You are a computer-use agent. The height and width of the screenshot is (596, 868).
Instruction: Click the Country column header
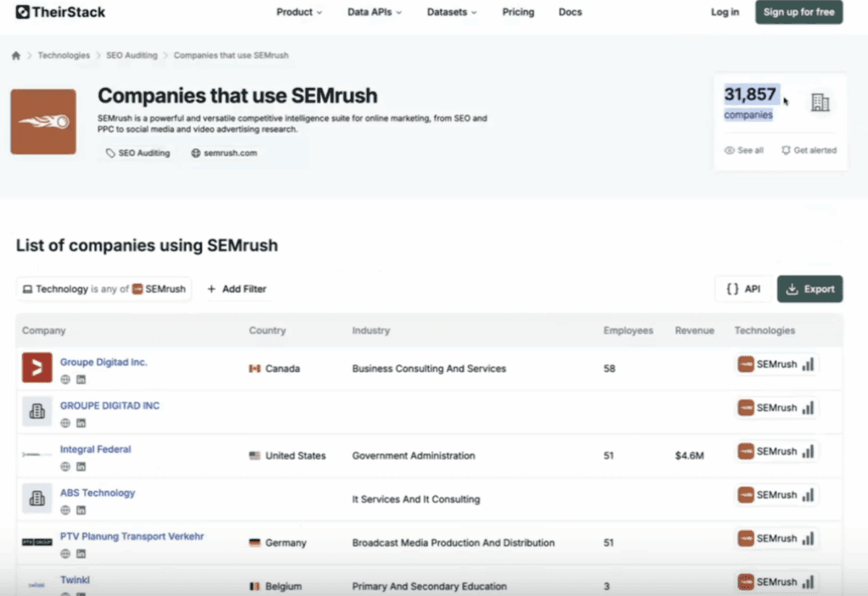(267, 331)
